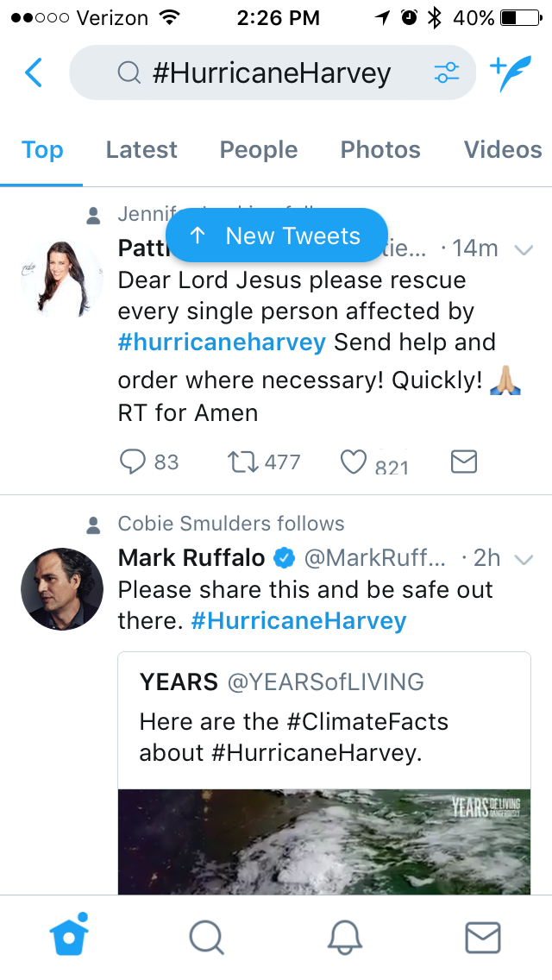
Task: Open the Notifications bell tab
Action: 344,936
